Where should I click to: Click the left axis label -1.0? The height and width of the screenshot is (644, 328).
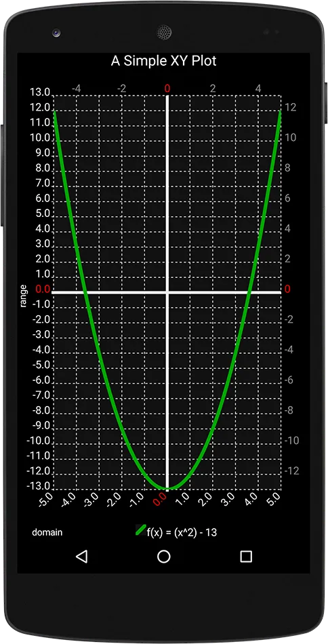pos(41,304)
